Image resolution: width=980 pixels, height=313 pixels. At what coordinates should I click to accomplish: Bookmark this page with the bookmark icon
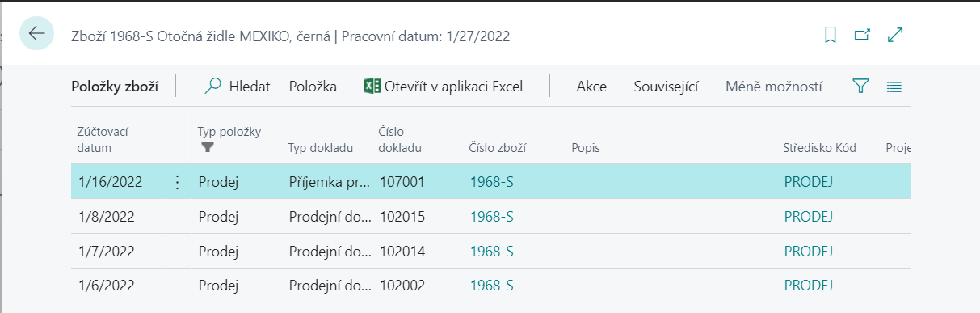[x=830, y=35]
